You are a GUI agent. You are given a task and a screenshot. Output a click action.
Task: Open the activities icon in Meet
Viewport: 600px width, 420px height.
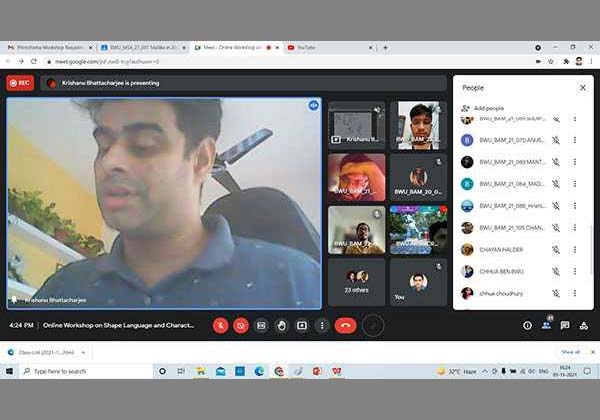pyautogui.click(x=584, y=325)
